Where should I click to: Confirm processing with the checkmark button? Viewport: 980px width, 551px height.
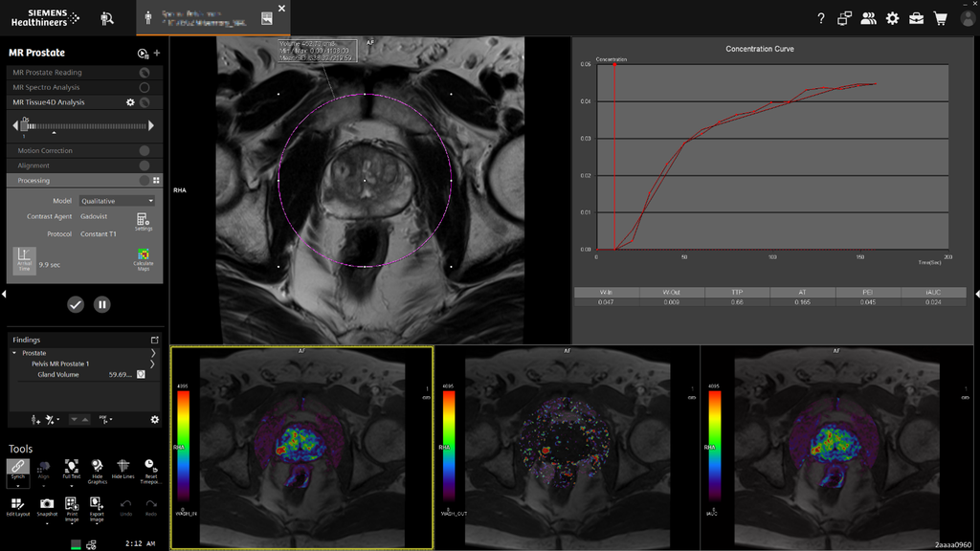(x=76, y=304)
